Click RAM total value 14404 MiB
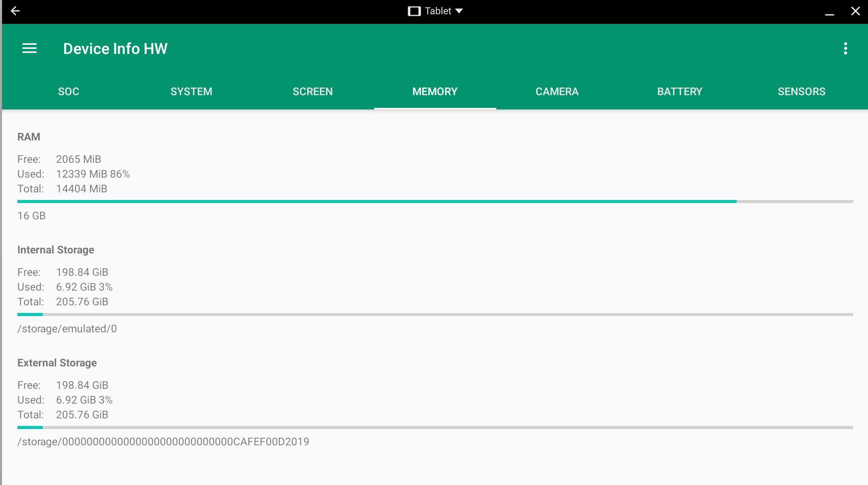Image resolution: width=868 pixels, height=485 pixels. click(81, 189)
